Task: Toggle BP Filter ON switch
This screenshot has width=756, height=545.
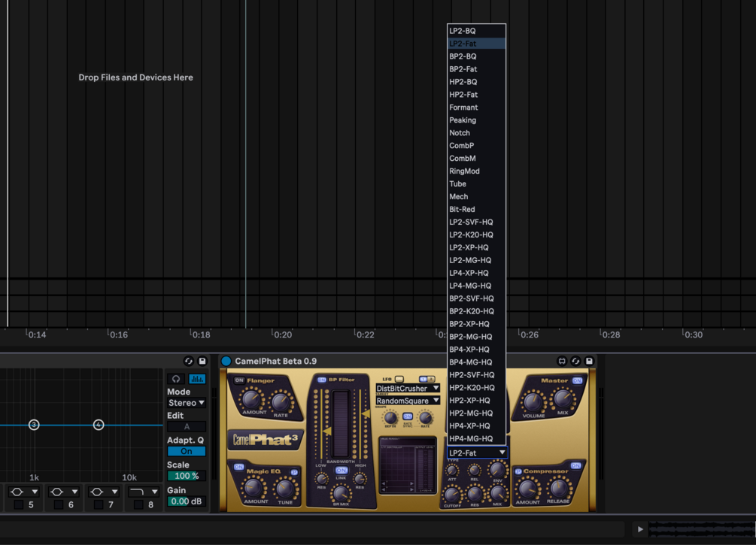Action: click(x=322, y=380)
